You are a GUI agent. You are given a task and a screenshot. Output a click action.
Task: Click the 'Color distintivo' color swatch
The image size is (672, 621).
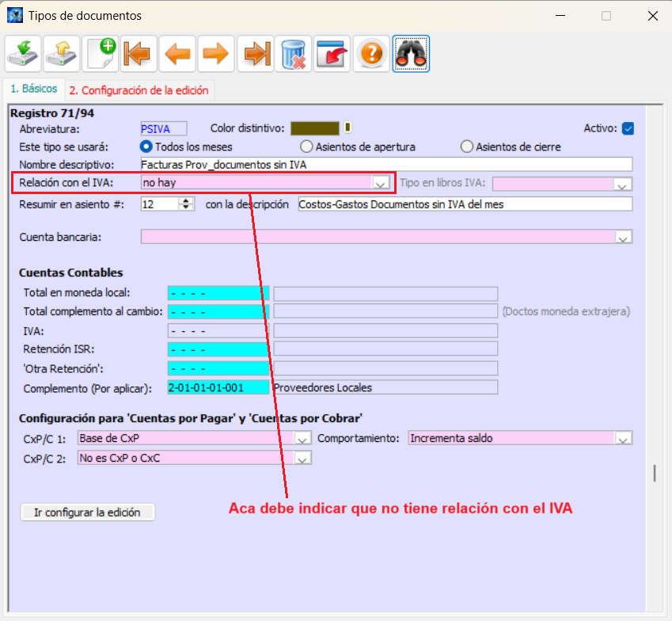[x=314, y=128]
